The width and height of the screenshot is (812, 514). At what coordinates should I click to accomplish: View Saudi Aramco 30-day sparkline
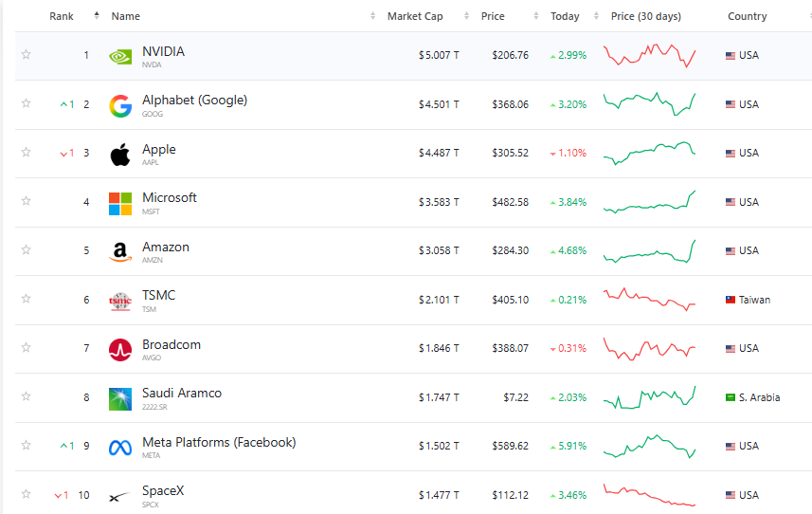[x=649, y=397]
